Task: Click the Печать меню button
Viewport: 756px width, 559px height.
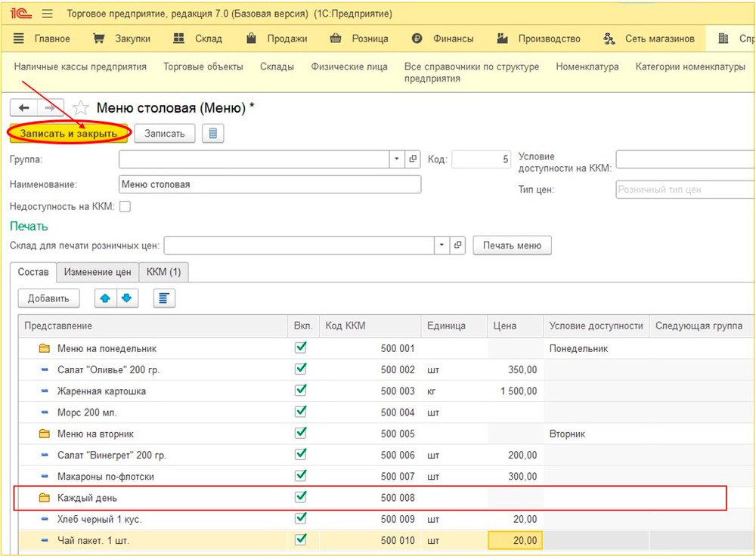Action: tap(512, 246)
